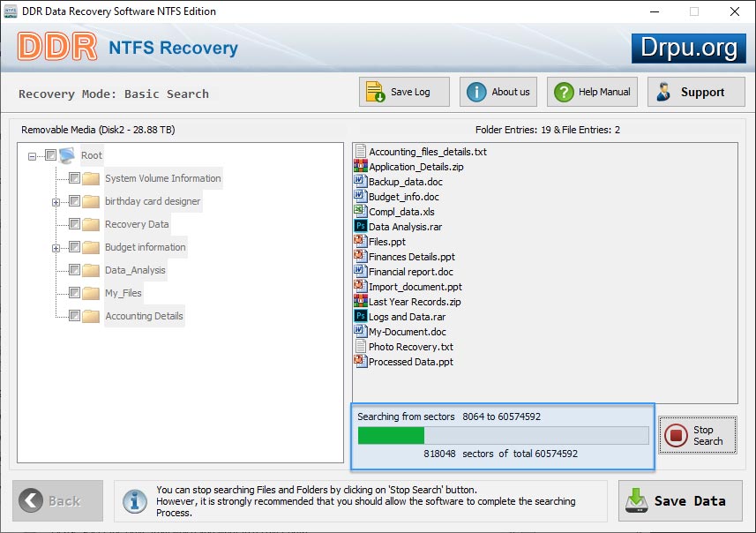Click the birthday card designer folder icon

tap(91, 201)
